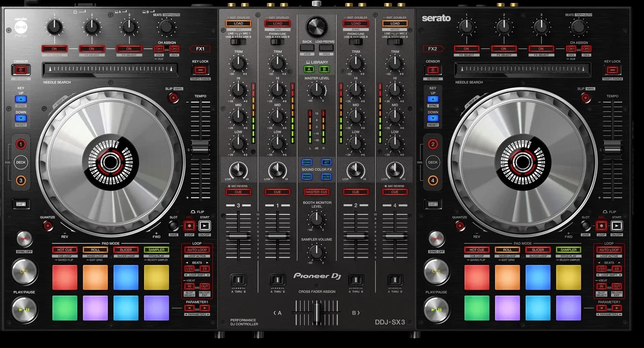
Task: Toggle the headphone CUE for channel 3
Action: (238, 192)
